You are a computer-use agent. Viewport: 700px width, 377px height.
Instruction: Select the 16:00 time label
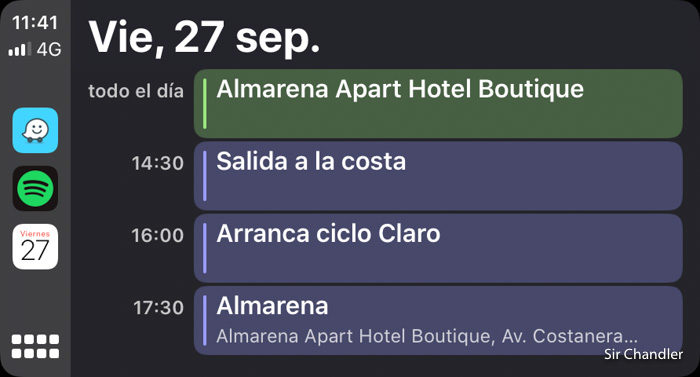(x=158, y=235)
